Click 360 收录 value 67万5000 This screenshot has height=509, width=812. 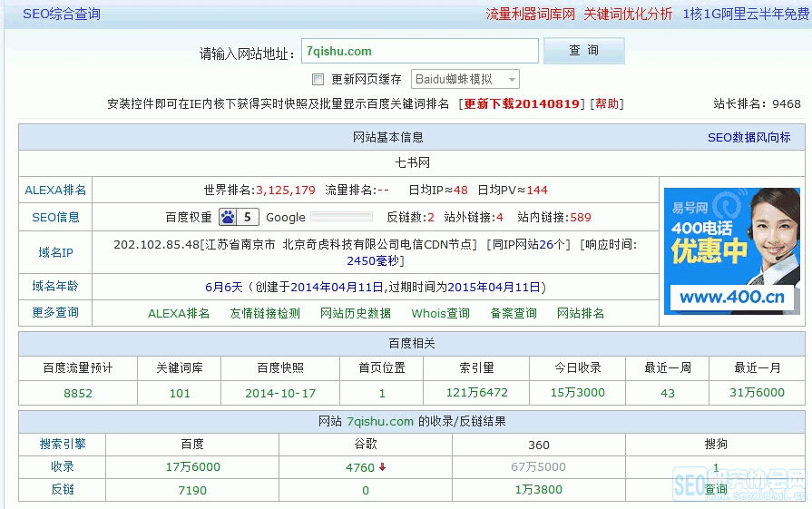(x=539, y=467)
